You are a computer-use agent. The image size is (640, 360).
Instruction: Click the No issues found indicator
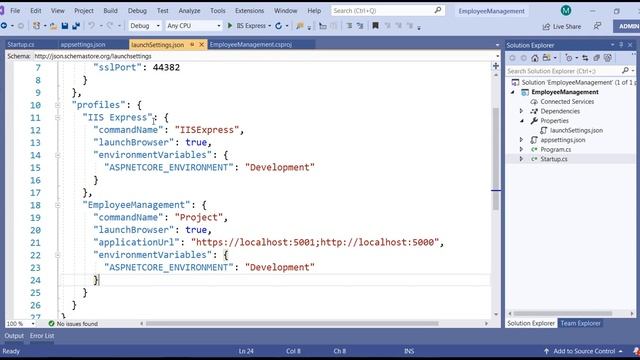pos(73,324)
